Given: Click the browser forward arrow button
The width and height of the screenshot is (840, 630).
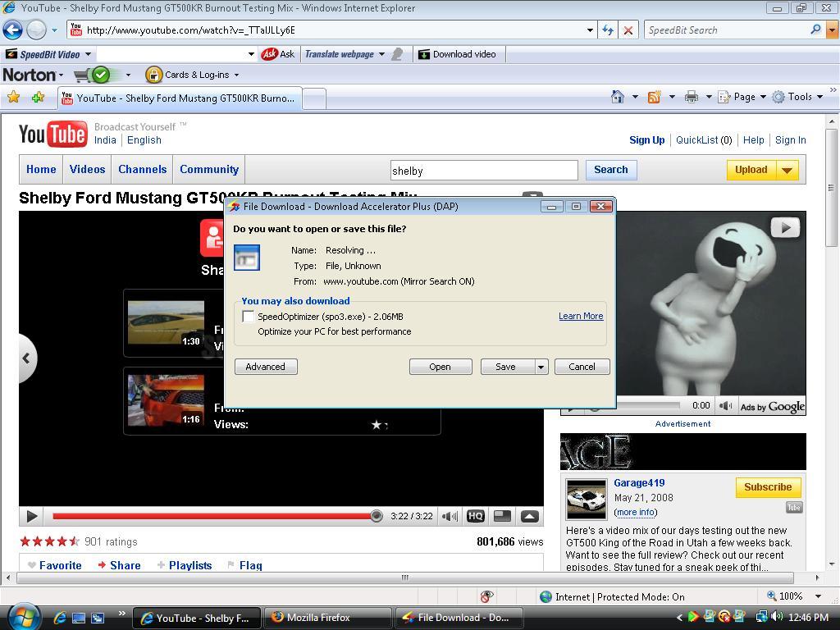Looking at the screenshot, I should (36, 30).
